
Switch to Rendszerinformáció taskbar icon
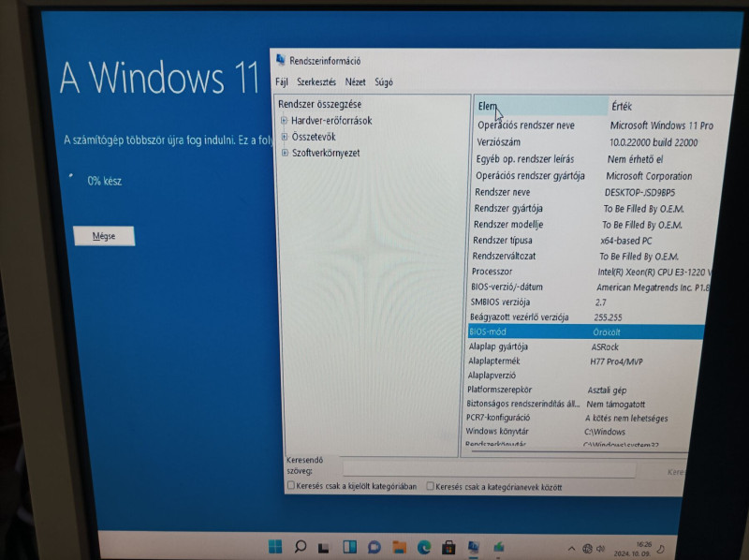click(474, 548)
